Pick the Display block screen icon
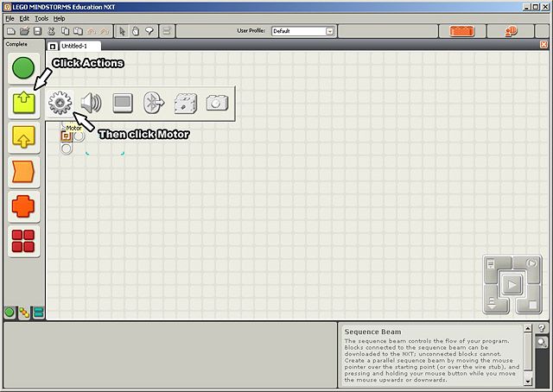Image resolution: width=553 pixels, height=392 pixels. 123,103
